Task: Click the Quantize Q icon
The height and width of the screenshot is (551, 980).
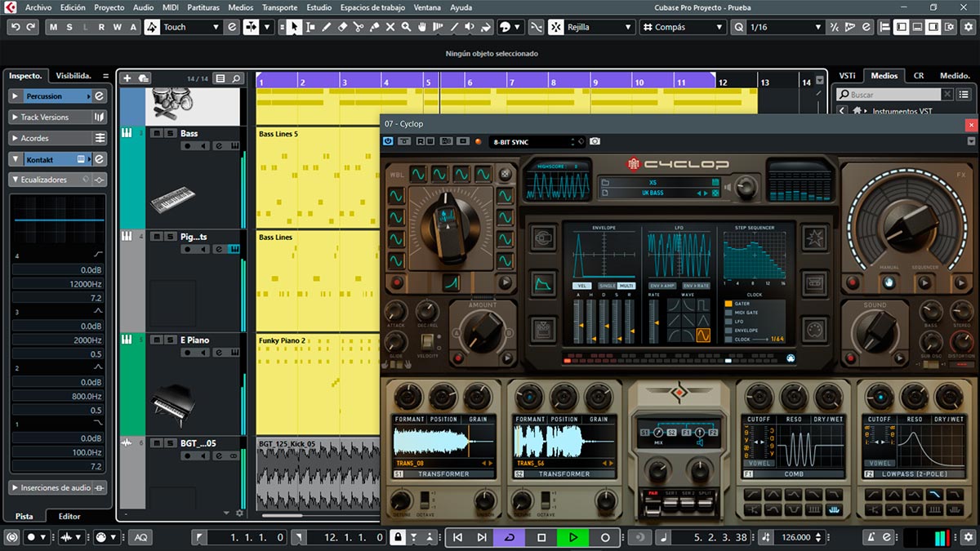Action: tap(739, 27)
